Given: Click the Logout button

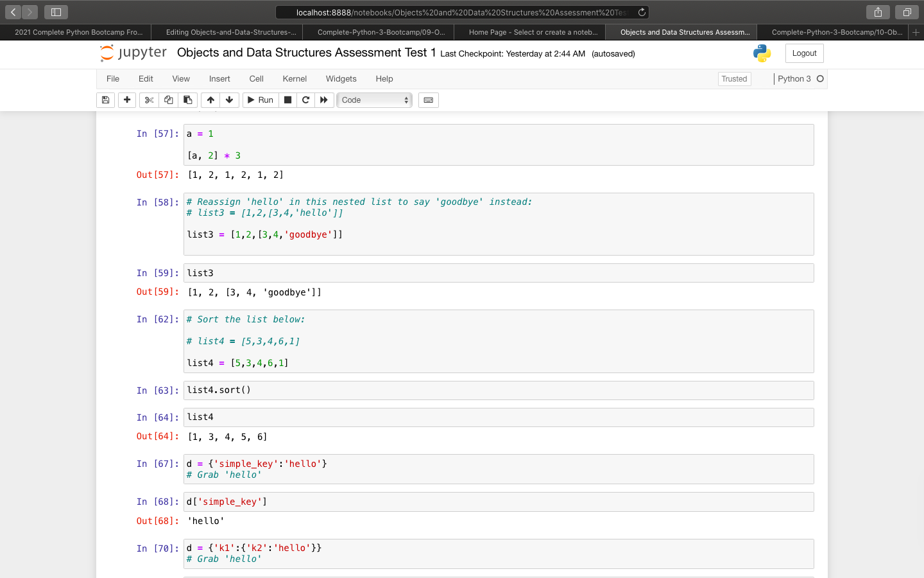Looking at the screenshot, I should 804,53.
